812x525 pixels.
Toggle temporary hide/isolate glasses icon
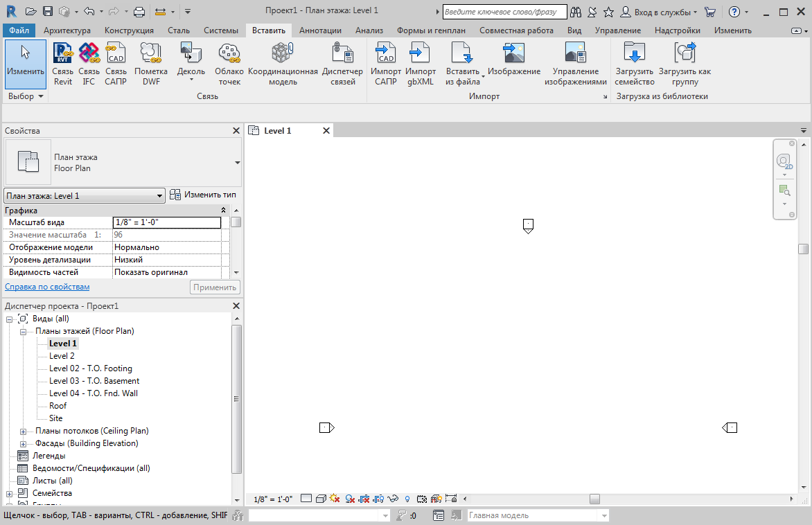tap(393, 499)
